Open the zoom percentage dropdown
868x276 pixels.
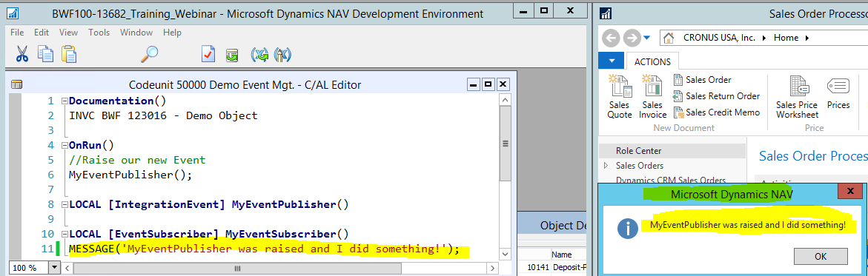click(x=53, y=269)
